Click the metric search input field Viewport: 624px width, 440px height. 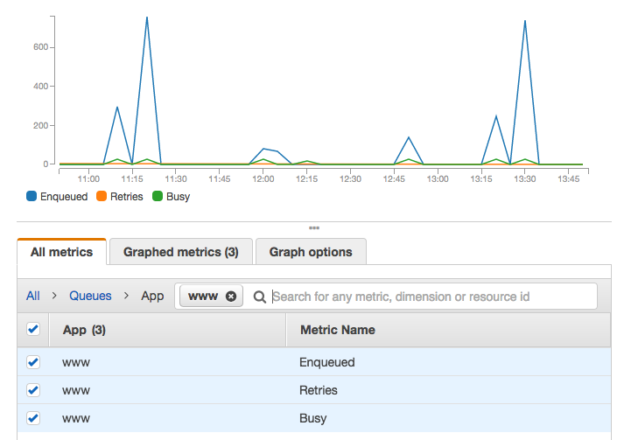pos(430,296)
